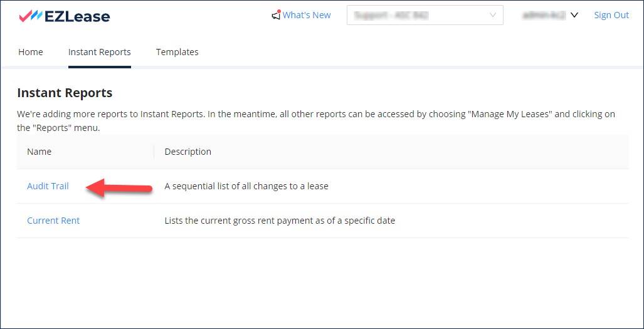This screenshot has width=644, height=329.
Task: Sign out using the Sign Out link
Action: click(x=611, y=15)
